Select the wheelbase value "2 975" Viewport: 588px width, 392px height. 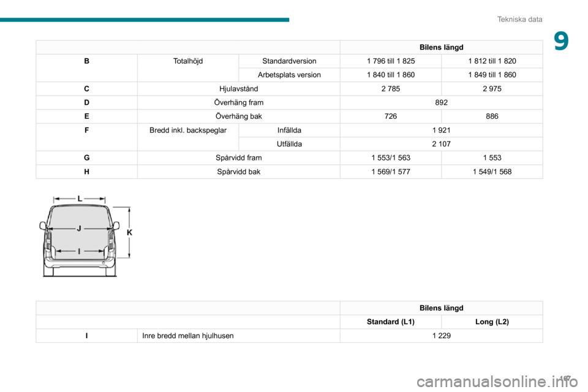492,89
